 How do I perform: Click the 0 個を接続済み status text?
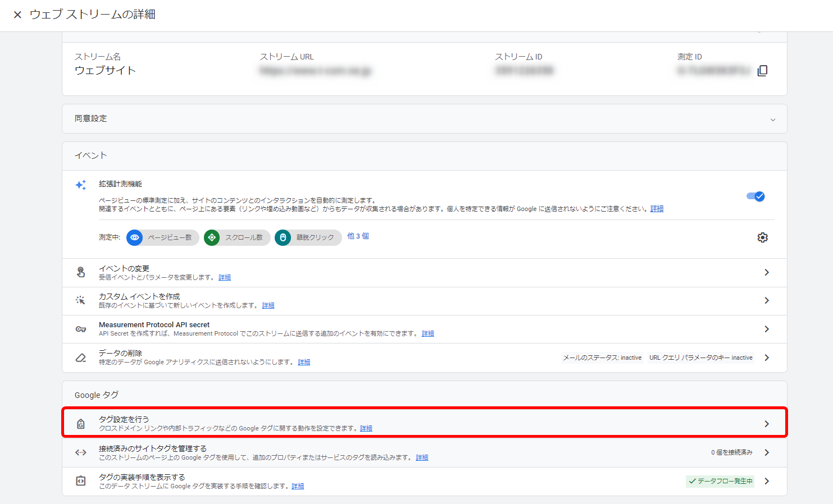[732, 452]
